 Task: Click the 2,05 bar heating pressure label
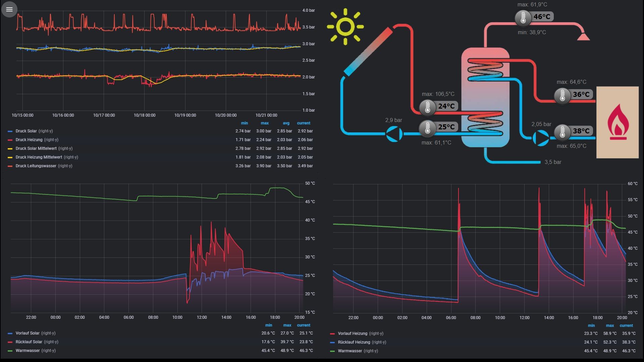coord(541,124)
